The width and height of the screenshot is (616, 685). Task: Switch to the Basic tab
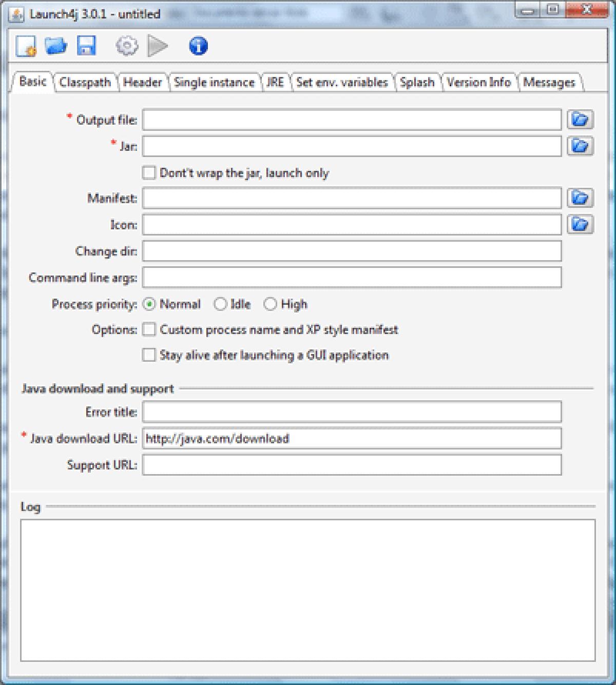[32, 82]
